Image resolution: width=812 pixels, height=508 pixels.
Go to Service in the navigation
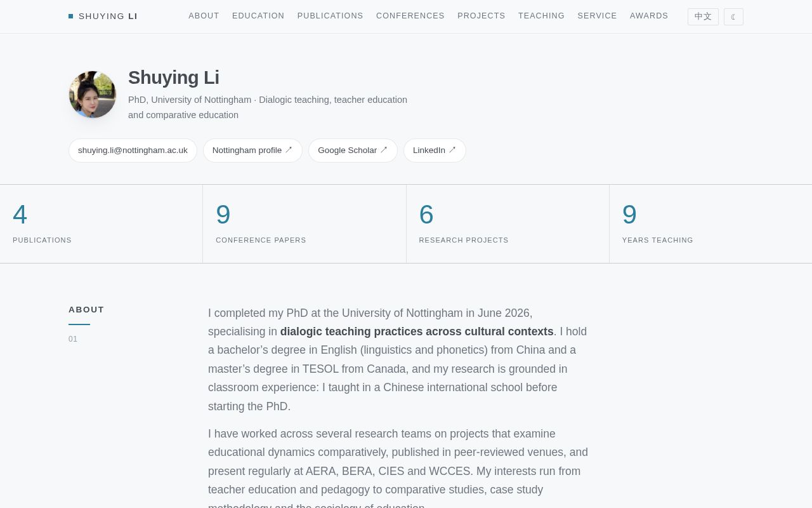coord(597,16)
